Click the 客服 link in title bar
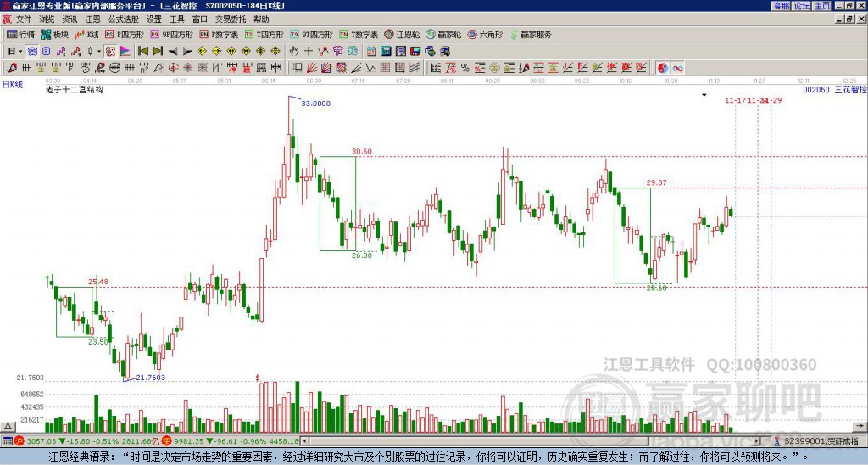 coord(781,6)
